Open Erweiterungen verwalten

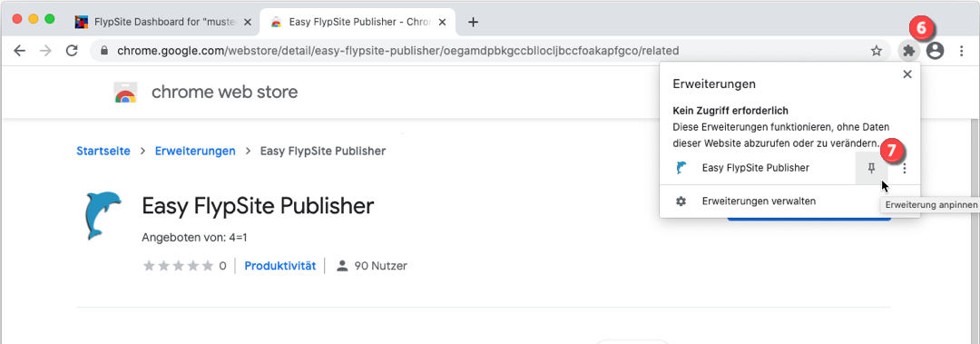(758, 201)
